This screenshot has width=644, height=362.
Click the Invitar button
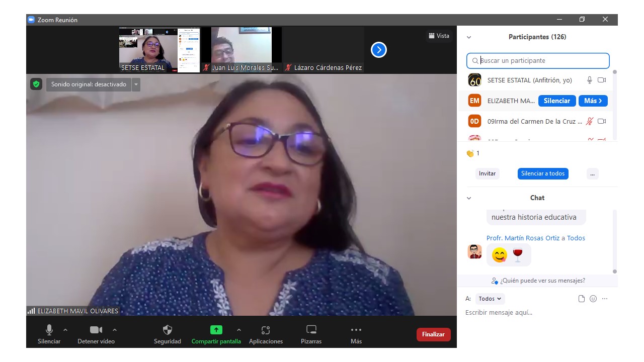tap(487, 173)
